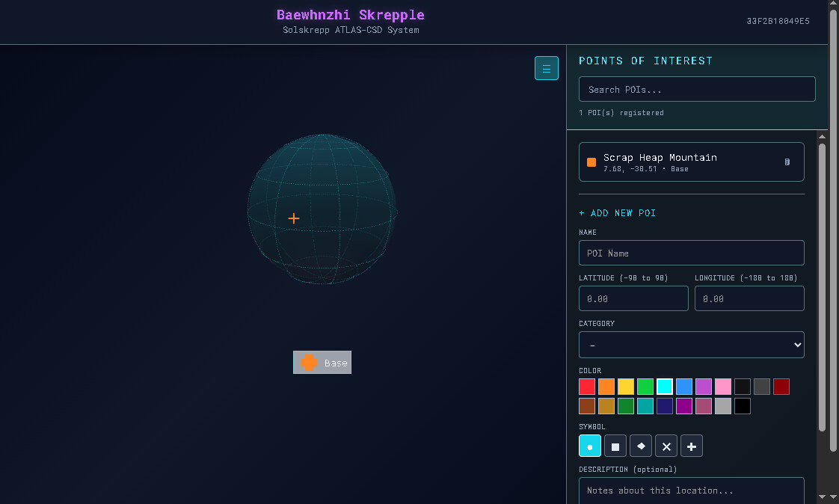This screenshot has height=504, width=839.
Task: Click the Description notes textarea
Action: pyautogui.click(x=692, y=491)
